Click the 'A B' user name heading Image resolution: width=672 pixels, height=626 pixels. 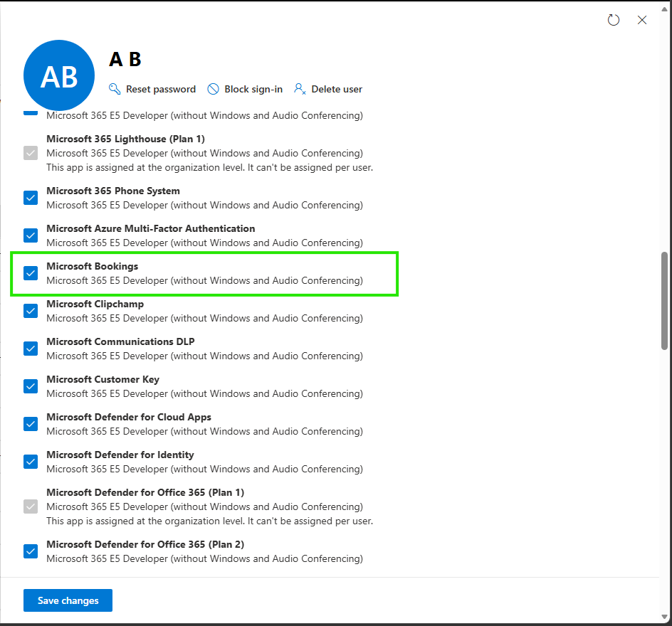[125, 59]
